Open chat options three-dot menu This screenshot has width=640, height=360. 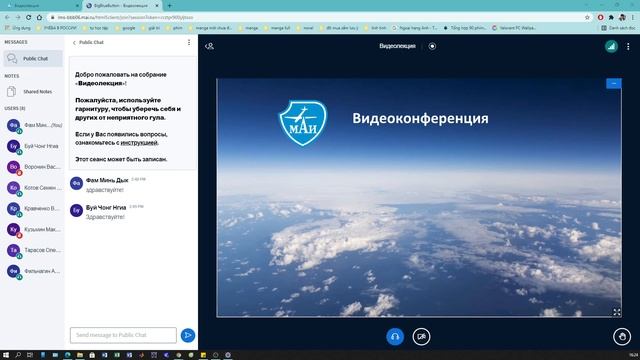[x=189, y=42]
